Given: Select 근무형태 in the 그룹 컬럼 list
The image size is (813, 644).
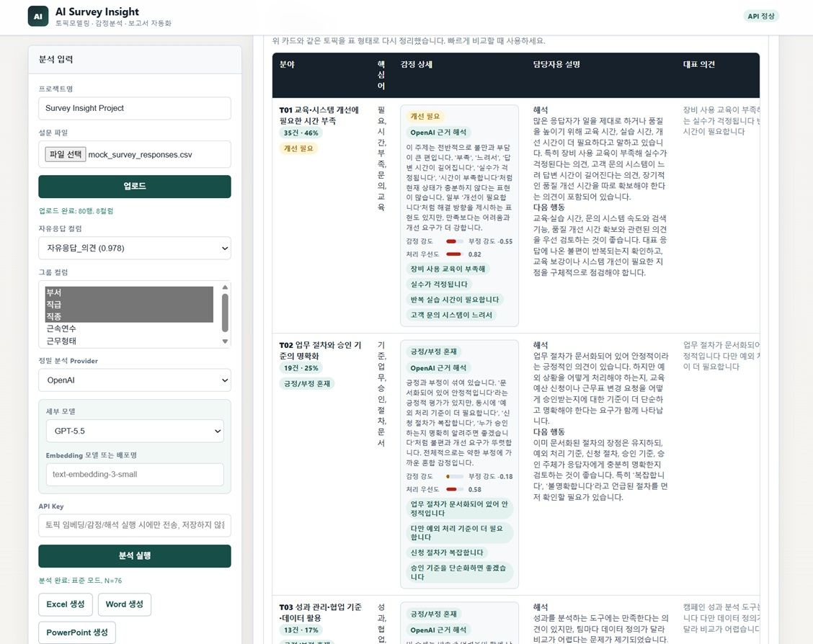Looking at the screenshot, I should pyautogui.click(x=129, y=341).
